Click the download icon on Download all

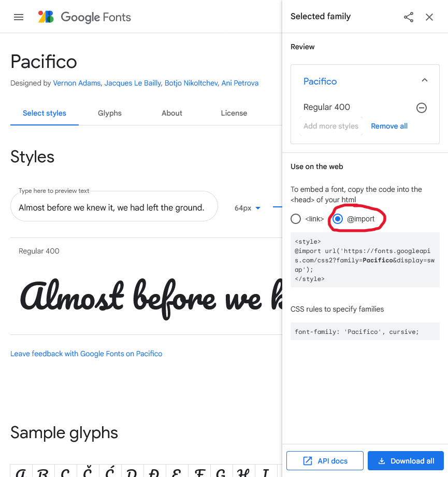(x=382, y=460)
